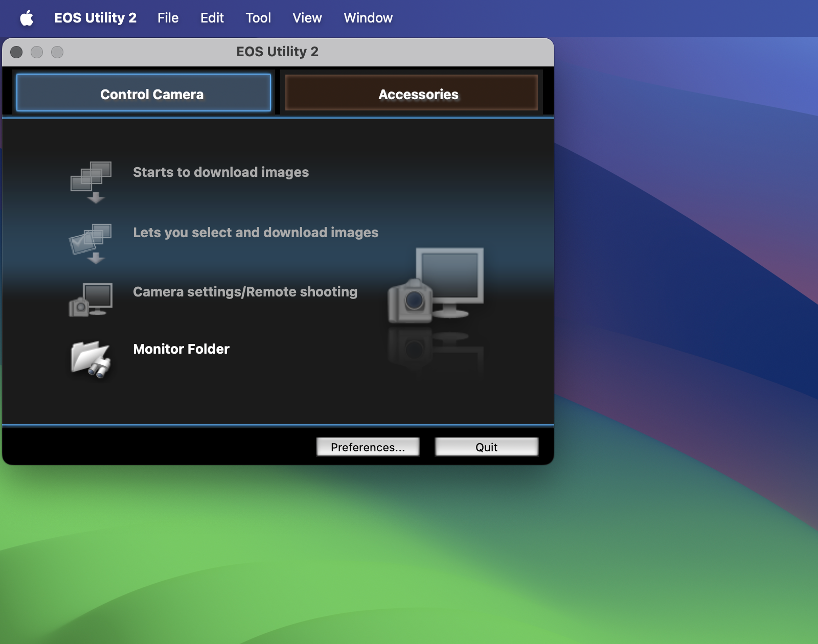Click the Apple menu icon
Viewport: 818px width, 644px height.
[x=28, y=18]
